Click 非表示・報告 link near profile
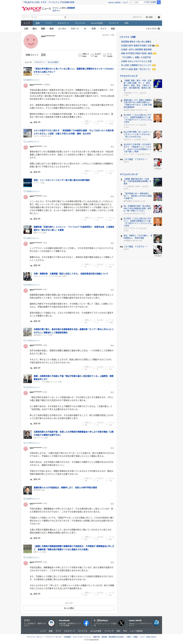 click(x=108, y=35)
